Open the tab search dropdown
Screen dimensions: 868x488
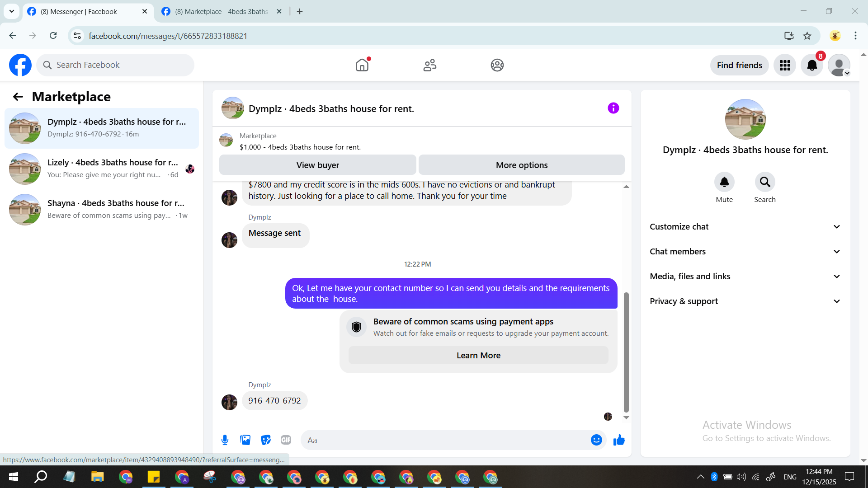pos(12,12)
